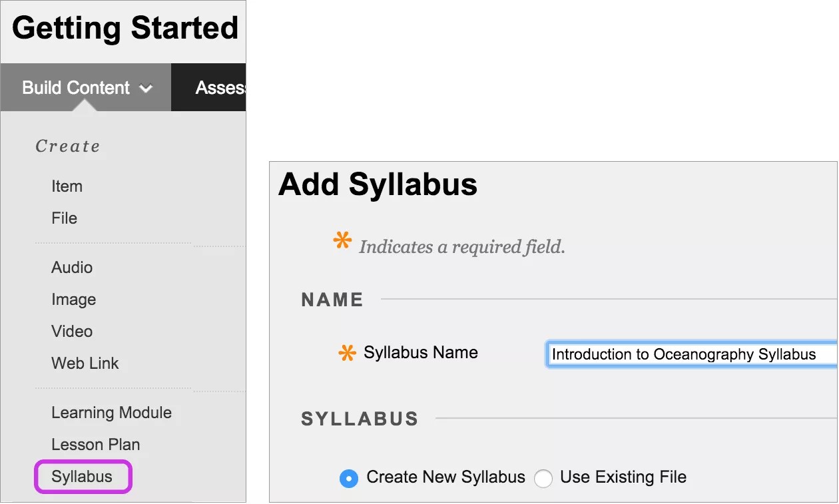Click the NAME section header
The width and height of the screenshot is (839, 504).
coord(332,300)
